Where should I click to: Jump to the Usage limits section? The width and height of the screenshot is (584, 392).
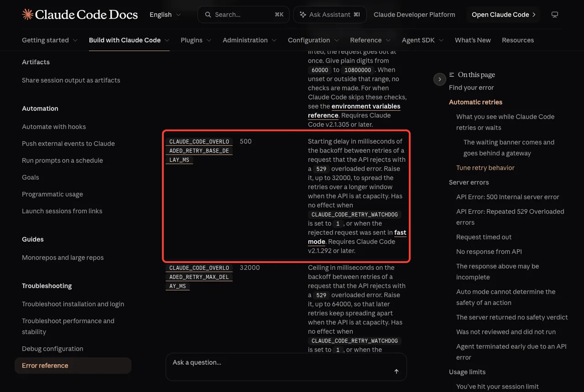click(x=467, y=372)
